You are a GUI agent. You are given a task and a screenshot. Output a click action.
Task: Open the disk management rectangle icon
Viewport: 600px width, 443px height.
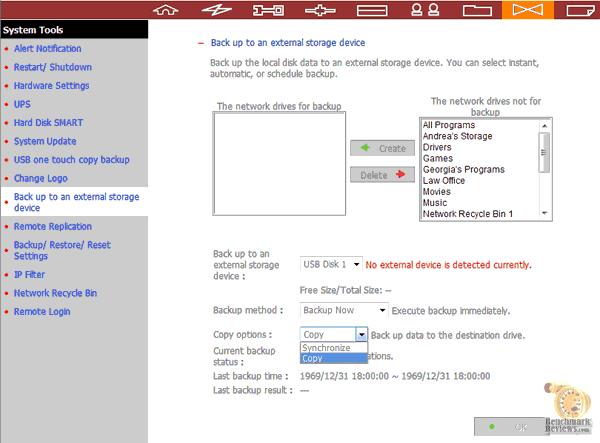coord(372,10)
